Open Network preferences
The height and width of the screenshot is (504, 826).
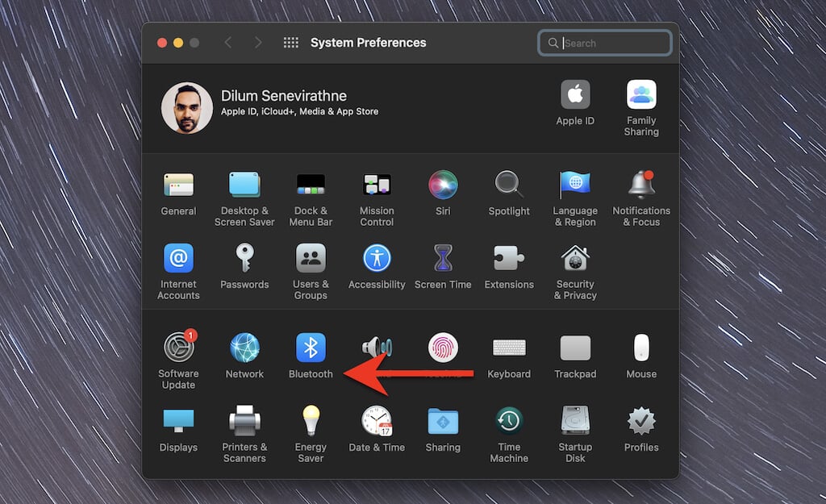pos(244,348)
